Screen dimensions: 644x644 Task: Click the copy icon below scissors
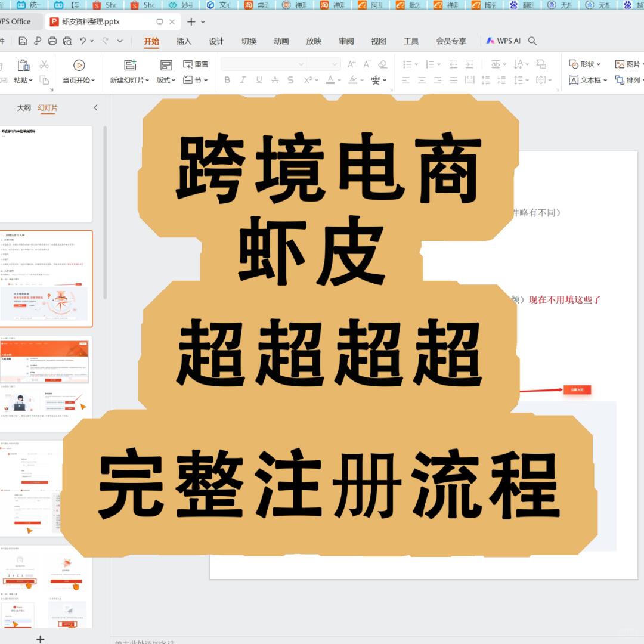pyautogui.click(x=44, y=80)
